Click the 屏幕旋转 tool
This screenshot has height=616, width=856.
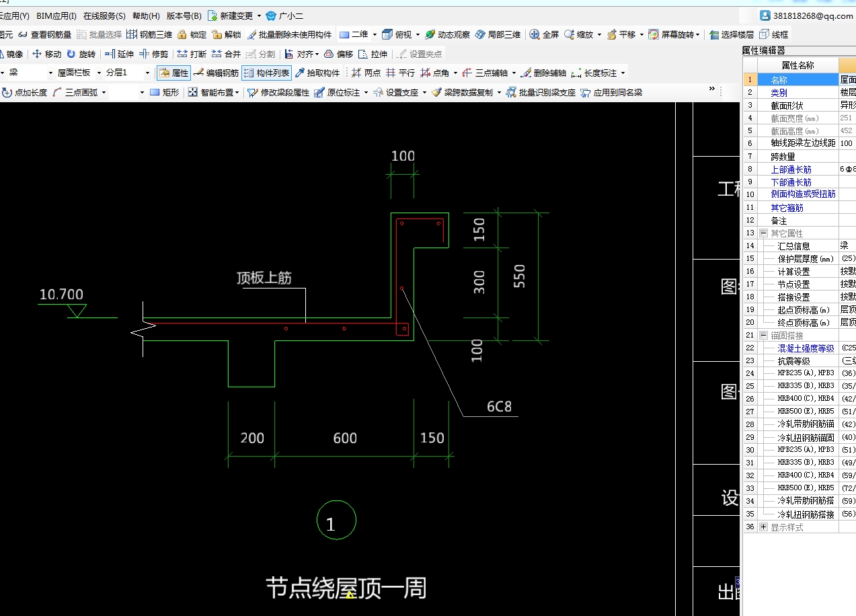672,34
